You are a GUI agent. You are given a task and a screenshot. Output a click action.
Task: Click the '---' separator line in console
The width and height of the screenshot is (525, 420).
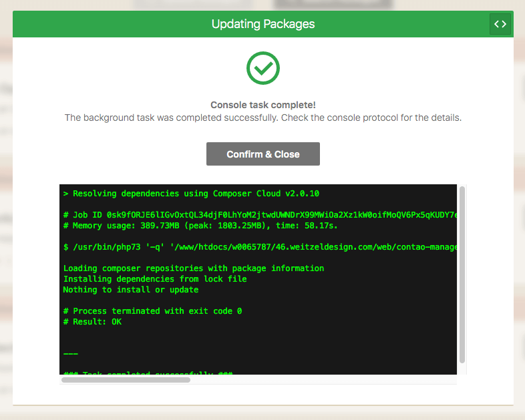pos(71,353)
